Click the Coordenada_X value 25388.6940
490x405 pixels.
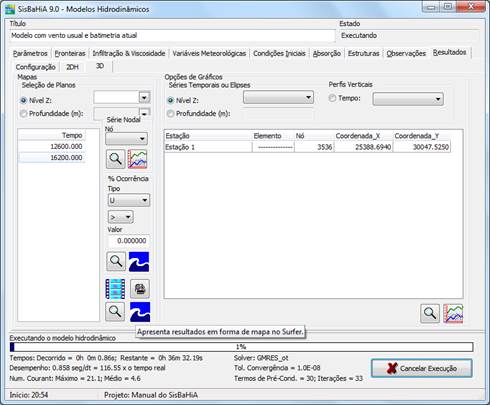364,147
